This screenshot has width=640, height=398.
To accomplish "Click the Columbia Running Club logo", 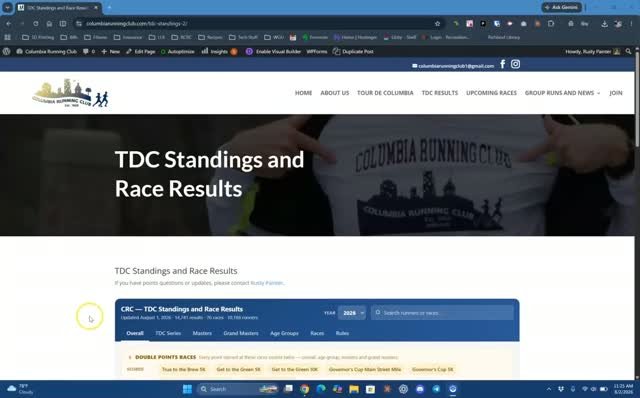I will pos(71,93).
